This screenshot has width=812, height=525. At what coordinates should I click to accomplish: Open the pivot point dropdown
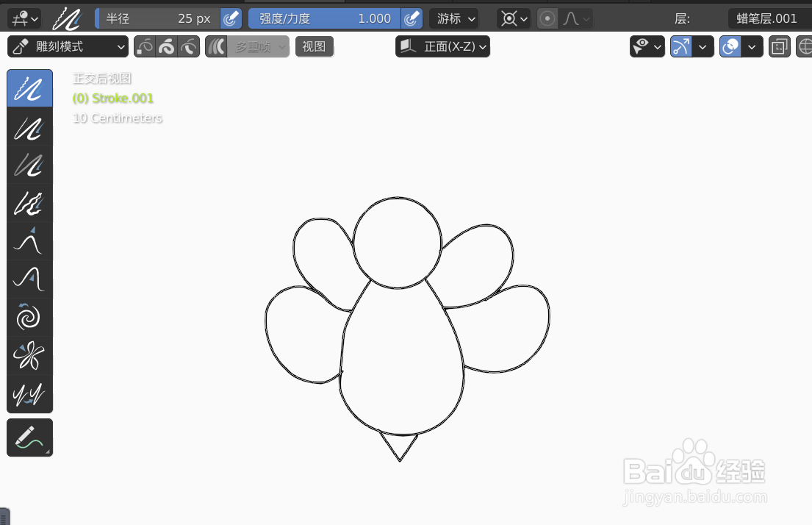513,18
